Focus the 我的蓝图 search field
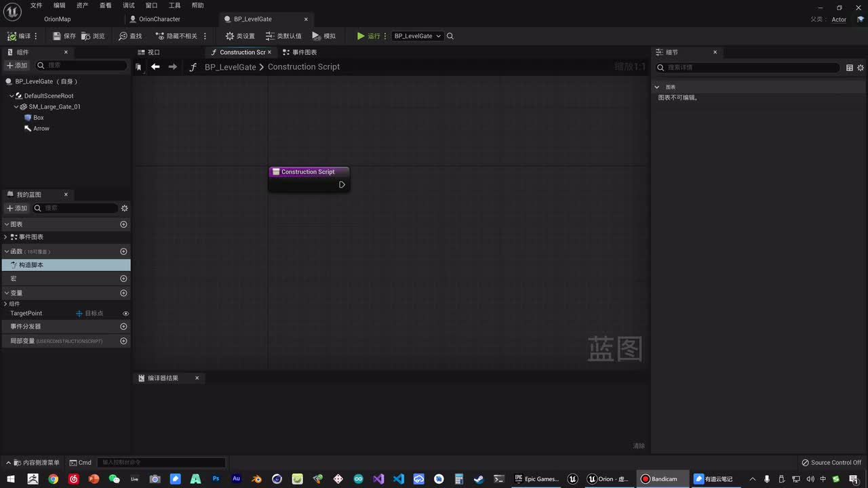The height and width of the screenshot is (488, 868). (75, 208)
